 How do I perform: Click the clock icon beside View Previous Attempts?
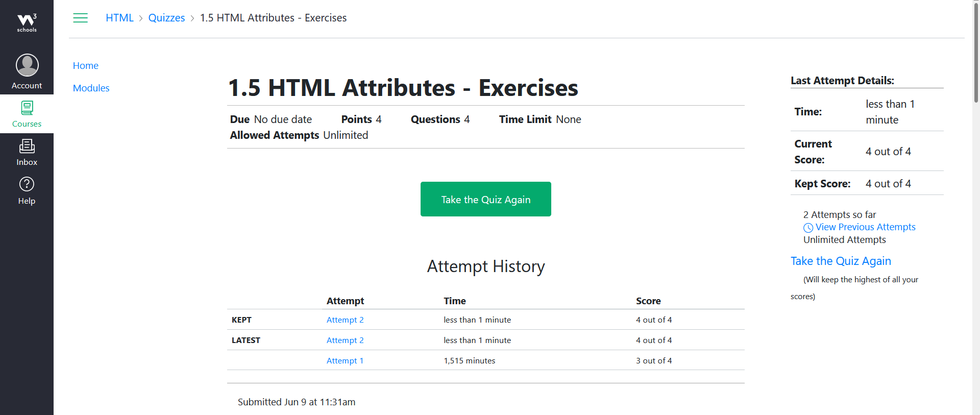click(808, 228)
